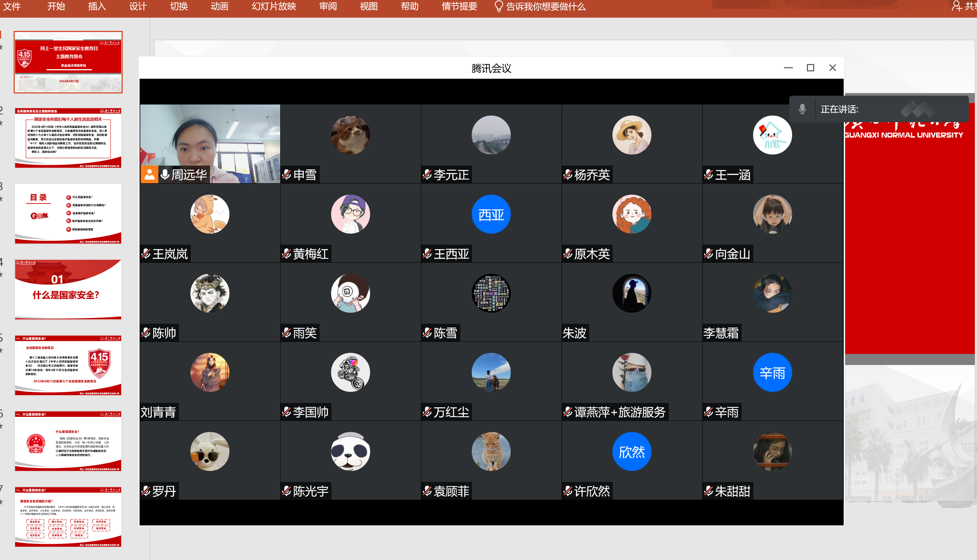Image resolution: width=977 pixels, height=560 pixels.
Task: Open the 幻灯片放映 ribbon tab
Action: pos(274,7)
